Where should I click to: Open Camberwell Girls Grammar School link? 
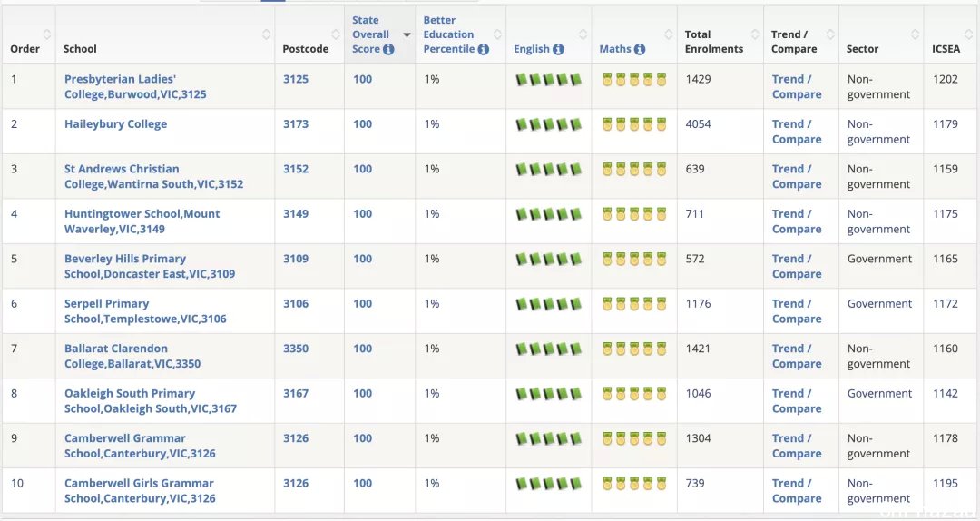click(140, 491)
